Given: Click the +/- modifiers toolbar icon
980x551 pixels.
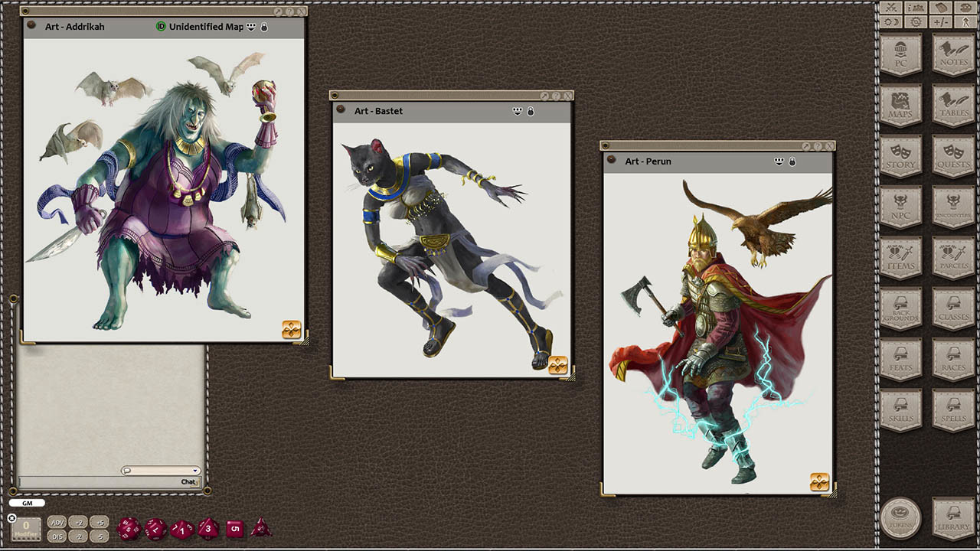Looking at the screenshot, I should [x=940, y=21].
